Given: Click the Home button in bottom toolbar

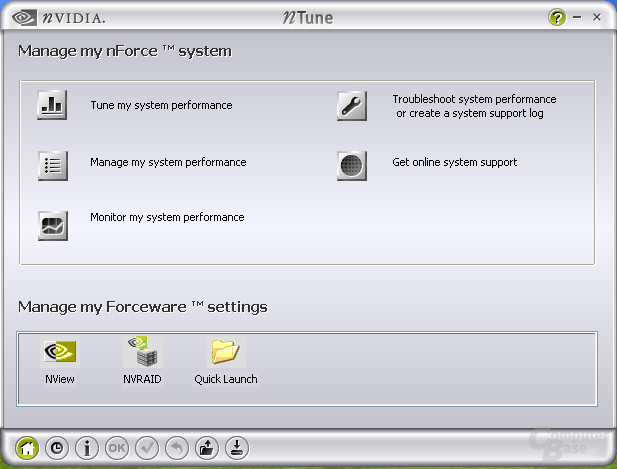Looking at the screenshot, I should (27, 448).
